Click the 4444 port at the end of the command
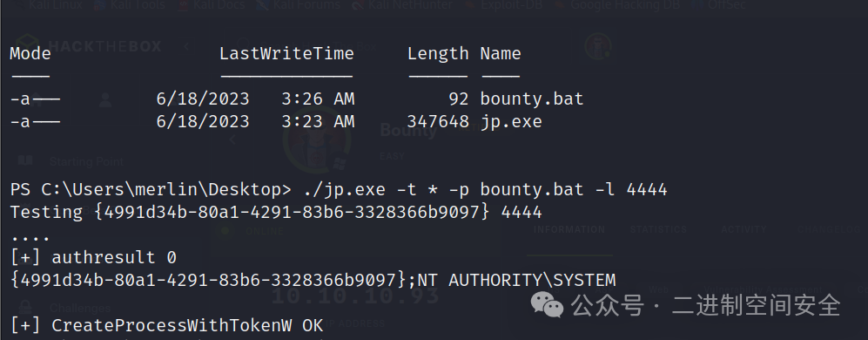The width and height of the screenshot is (868, 340). coord(647,190)
